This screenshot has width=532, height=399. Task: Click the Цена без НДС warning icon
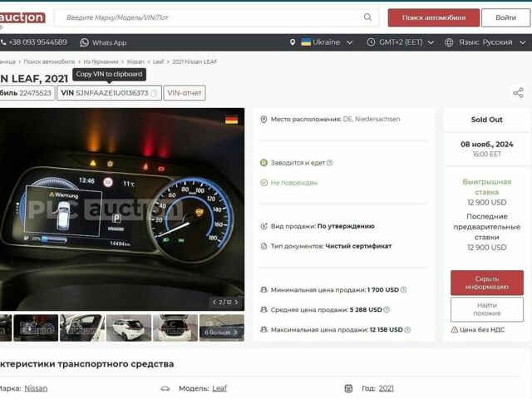click(x=455, y=329)
